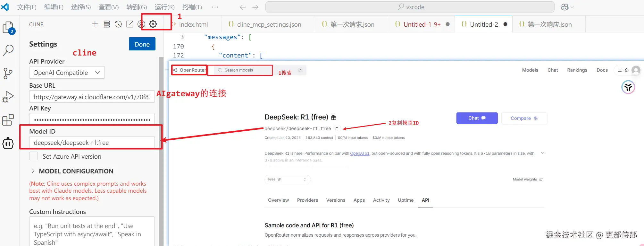Viewport: 644px width, 246px height.
Task: Open the 文件(F) menu
Action: click(27, 7)
